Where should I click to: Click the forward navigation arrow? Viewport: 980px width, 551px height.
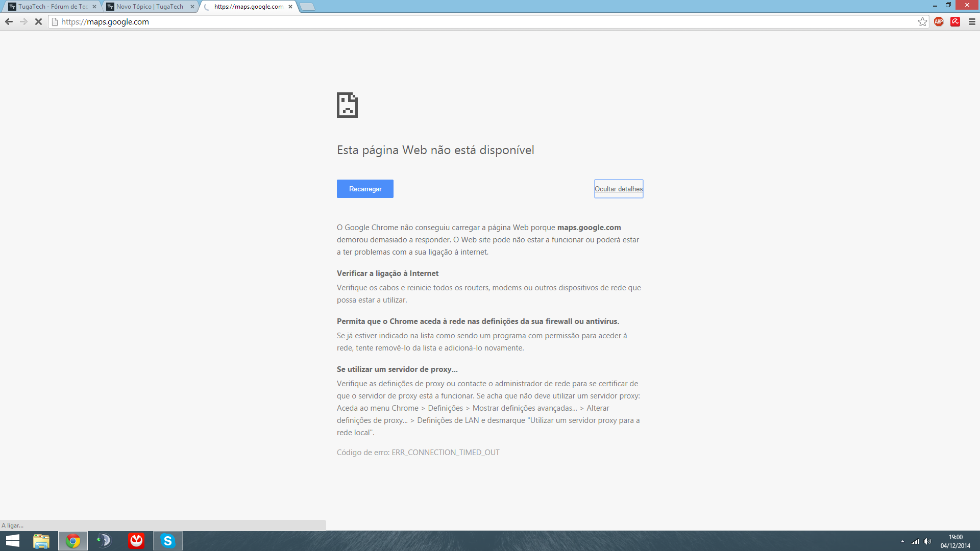click(x=23, y=21)
